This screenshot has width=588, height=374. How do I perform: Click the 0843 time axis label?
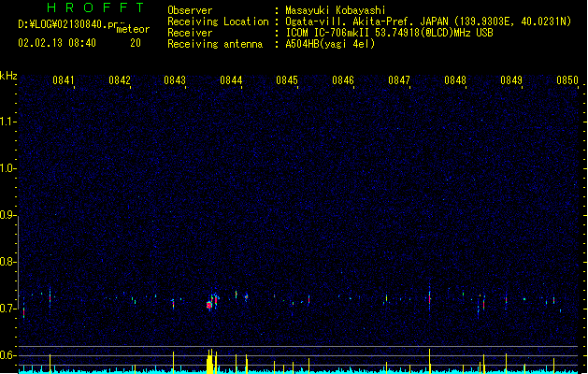pyautogui.click(x=175, y=79)
